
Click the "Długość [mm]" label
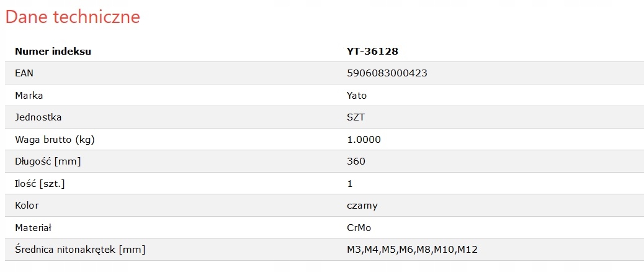(48, 161)
